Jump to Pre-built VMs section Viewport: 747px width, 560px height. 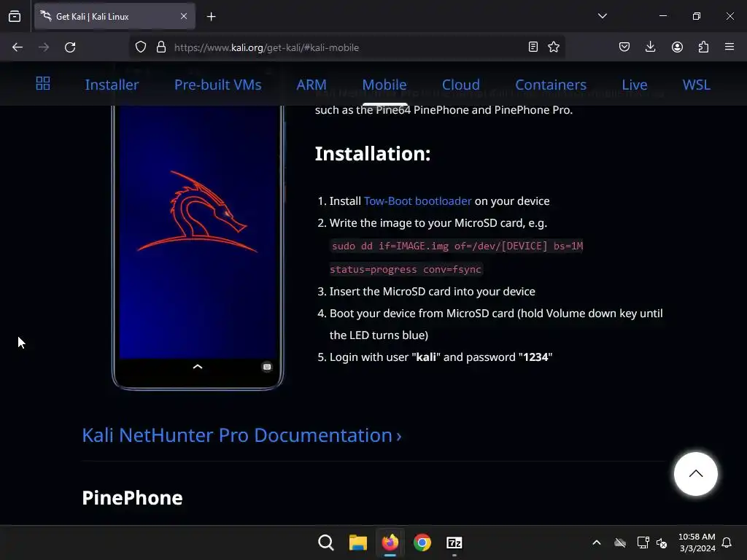pos(217,85)
